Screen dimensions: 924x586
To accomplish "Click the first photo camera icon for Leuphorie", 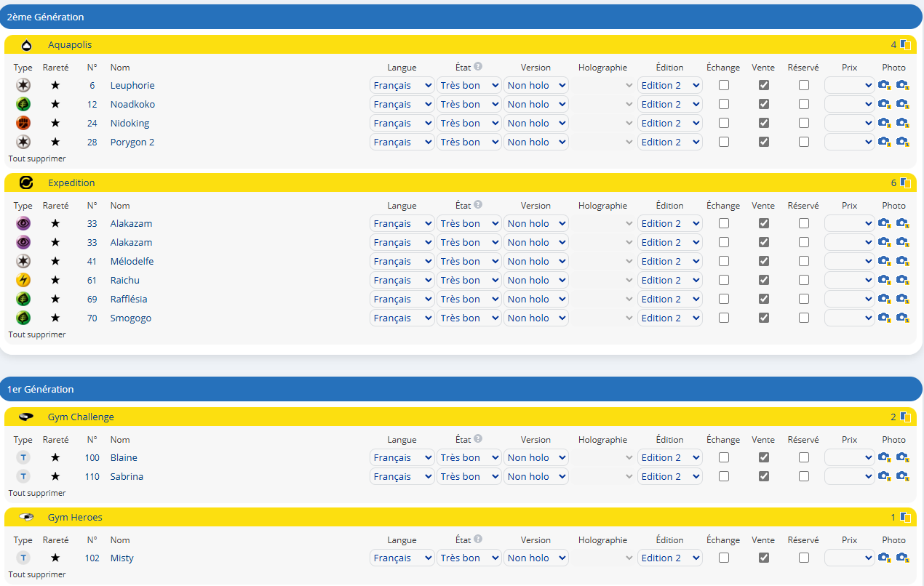I will point(884,85).
